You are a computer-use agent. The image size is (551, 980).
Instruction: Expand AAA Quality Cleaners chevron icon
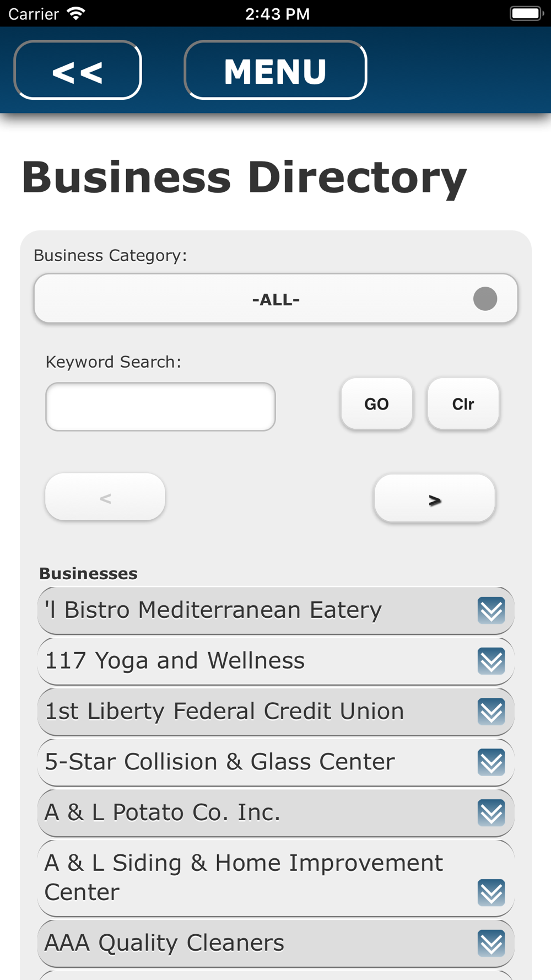click(x=491, y=943)
